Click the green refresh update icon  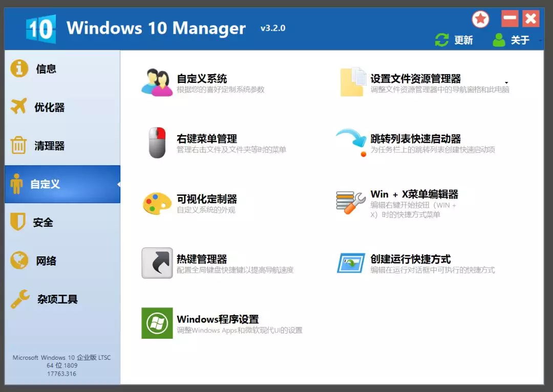tap(441, 40)
